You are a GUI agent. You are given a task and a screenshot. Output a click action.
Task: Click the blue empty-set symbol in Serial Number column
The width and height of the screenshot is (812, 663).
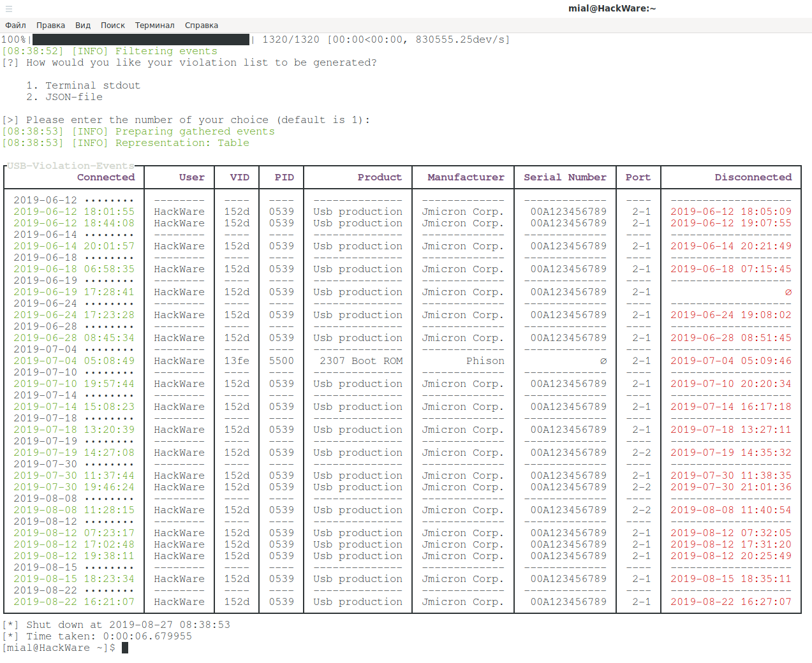tap(603, 361)
